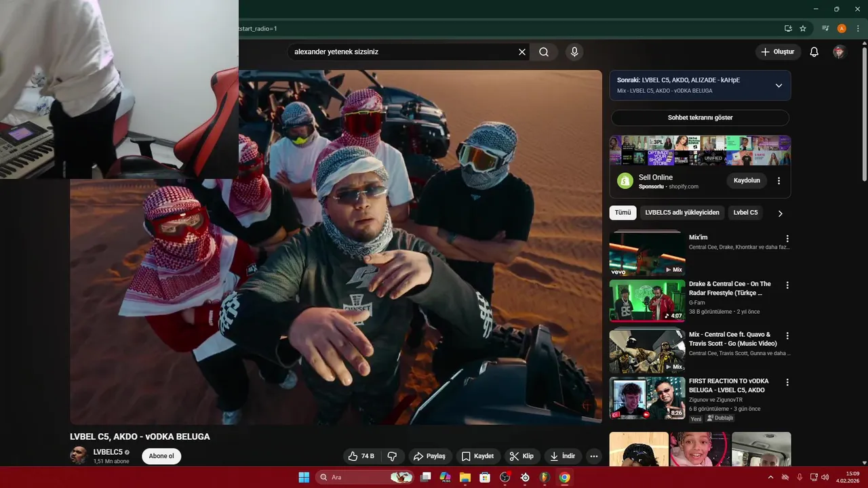Clear the YouTube search box with X
The width and height of the screenshot is (868, 488).
pyautogui.click(x=522, y=52)
